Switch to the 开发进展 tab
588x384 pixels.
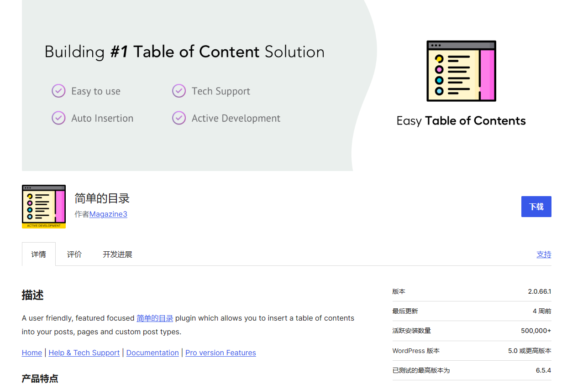pyautogui.click(x=117, y=254)
